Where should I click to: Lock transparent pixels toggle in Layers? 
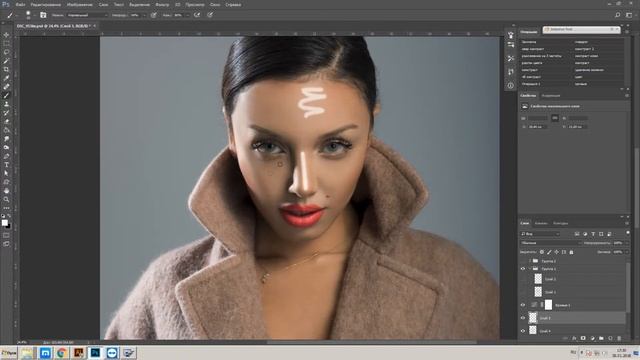[x=542, y=252]
